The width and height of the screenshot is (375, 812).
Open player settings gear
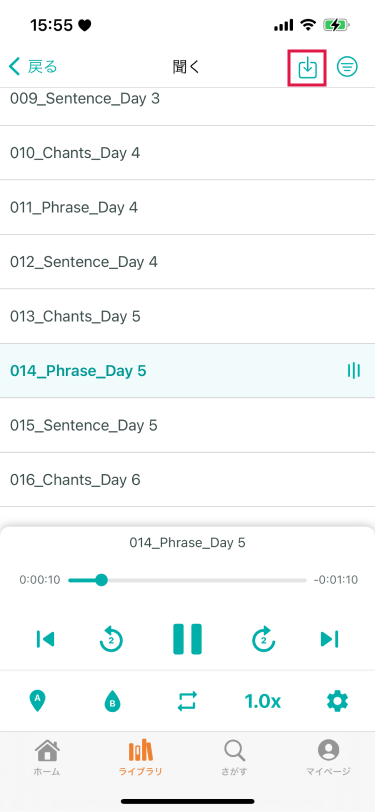pyautogui.click(x=338, y=701)
